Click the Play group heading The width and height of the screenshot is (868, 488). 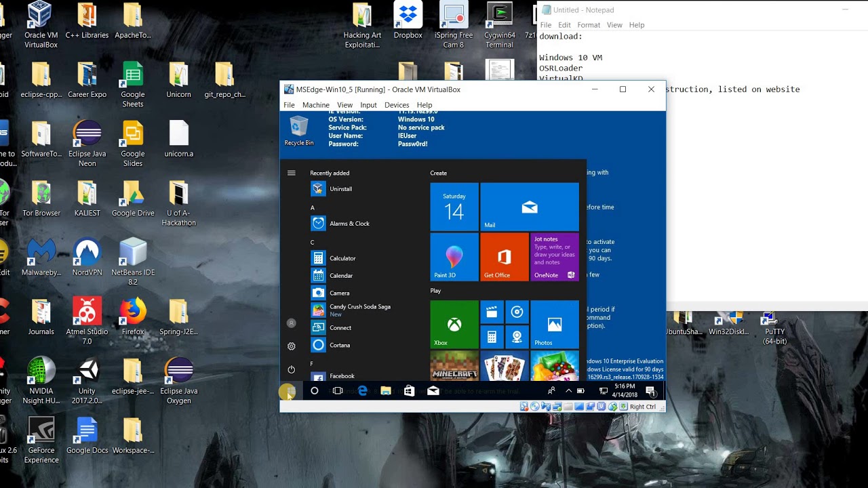[435, 291]
